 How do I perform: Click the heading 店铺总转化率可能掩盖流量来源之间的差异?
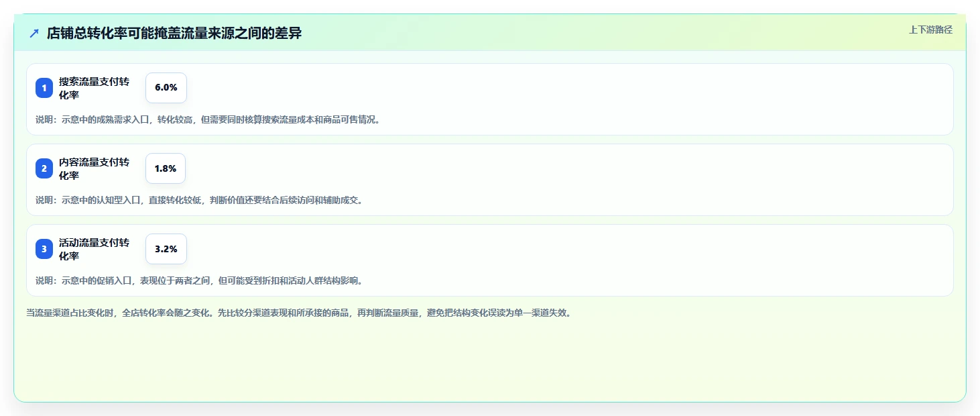pos(174,33)
